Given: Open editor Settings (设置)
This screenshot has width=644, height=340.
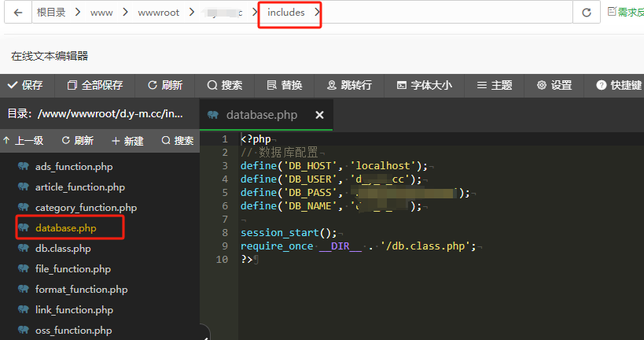Looking at the screenshot, I should (x=554, y=85).
